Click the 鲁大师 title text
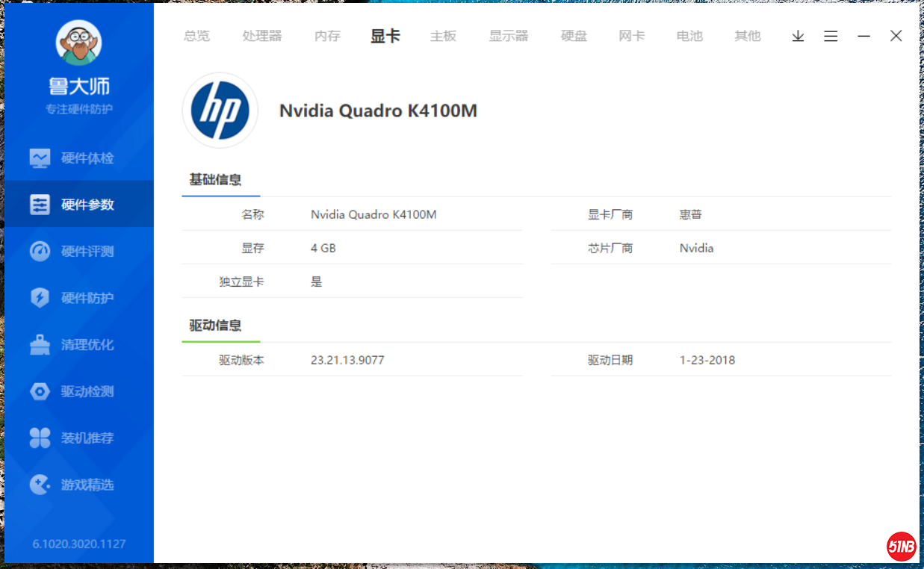 [x=79, y=87]
